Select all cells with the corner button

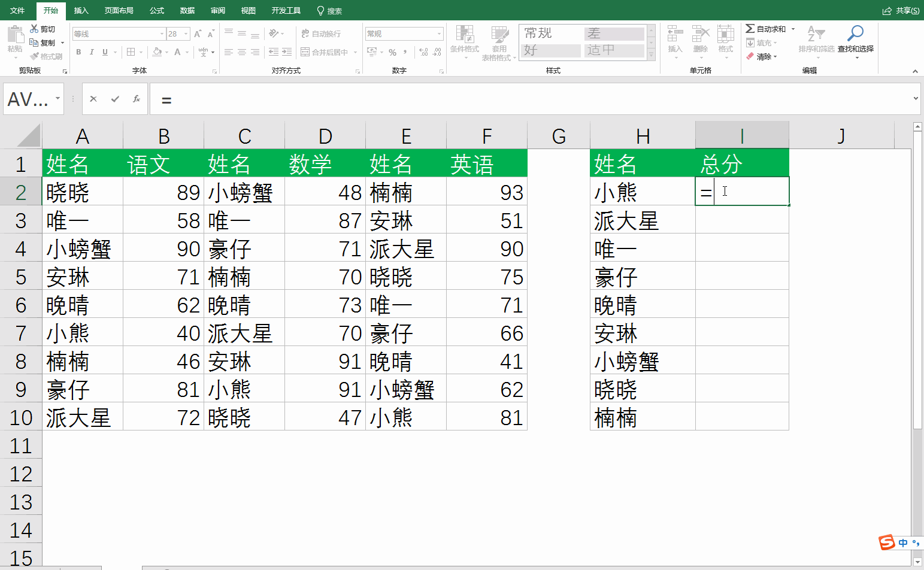tap(28, 135)
